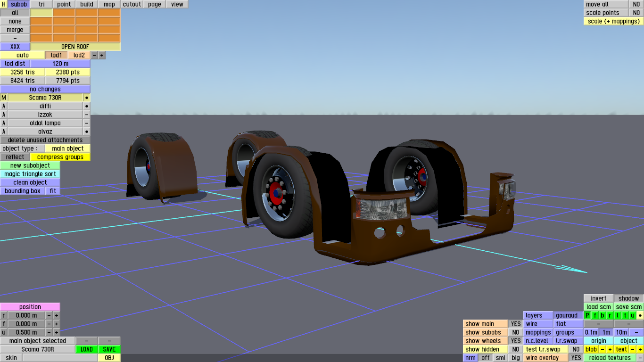Image resolution: width=644 pixels, height=362 pixels.
Task: Toggle show hidden NO value
Action: [516, 349]
